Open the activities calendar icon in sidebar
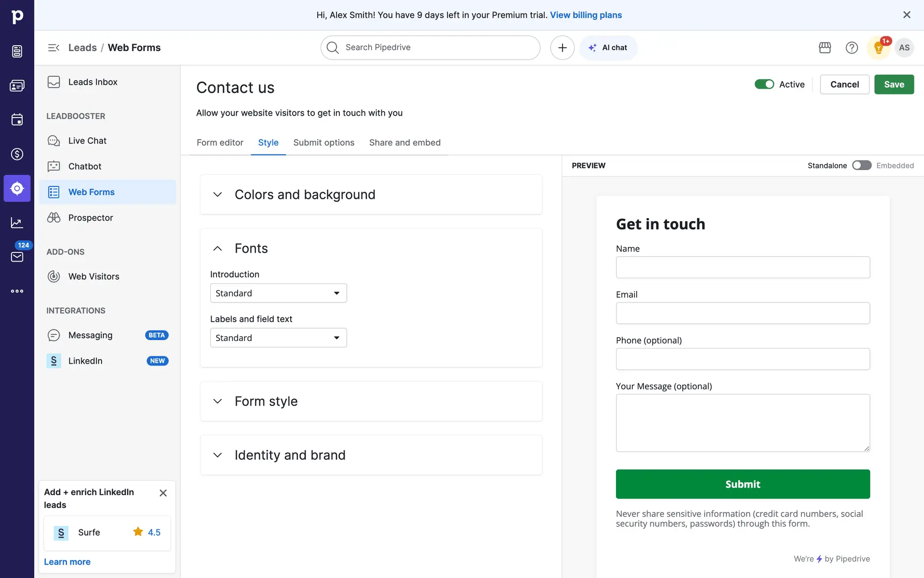Screen dimensions: 924x578 click(17, 119)
